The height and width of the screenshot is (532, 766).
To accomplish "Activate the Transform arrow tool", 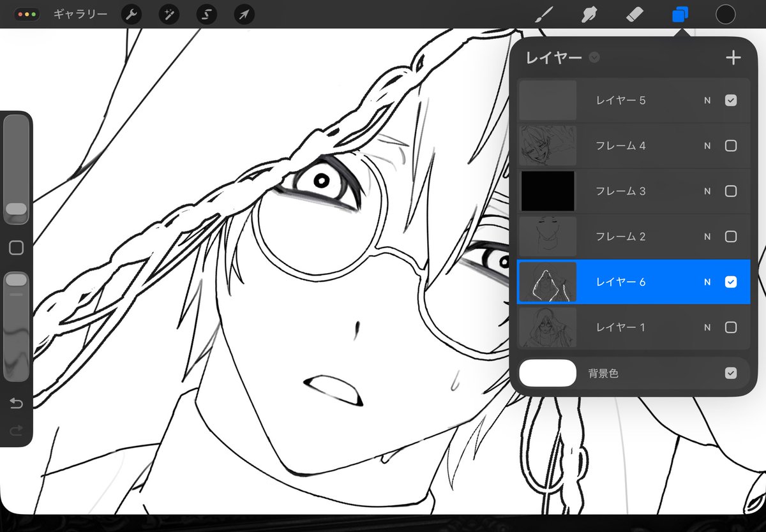I will (244, 14).
